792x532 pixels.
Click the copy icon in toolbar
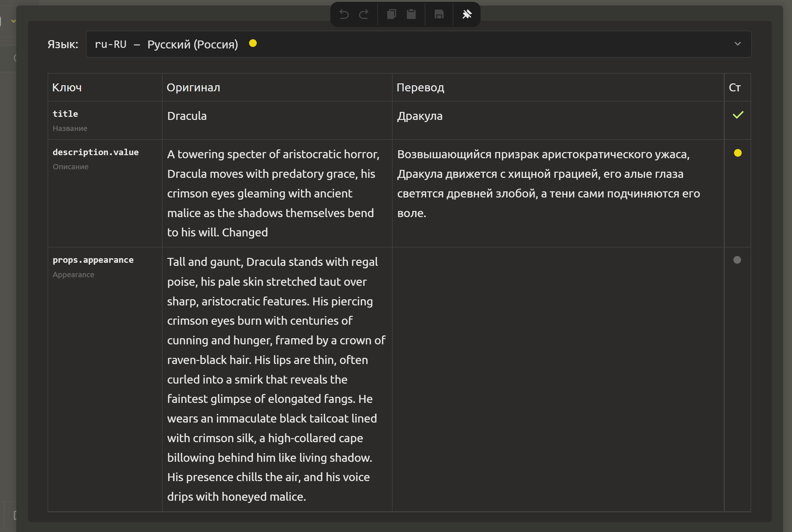click(392, 14)
